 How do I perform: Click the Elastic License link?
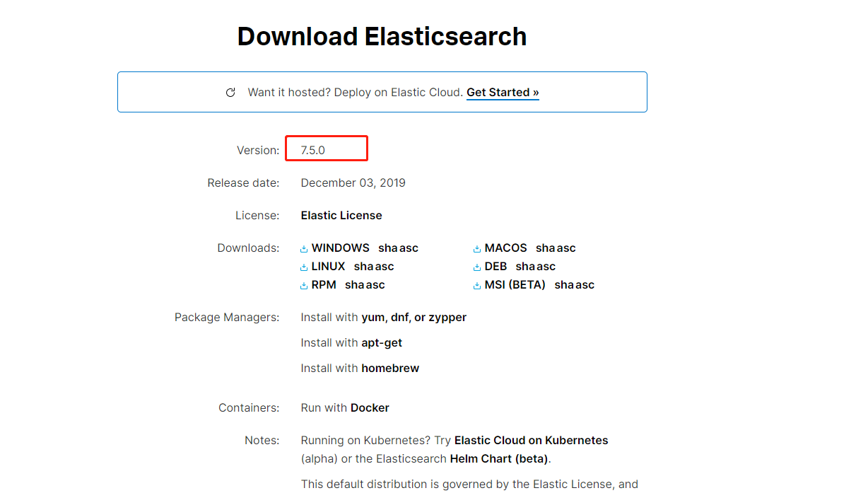point(341,216)
